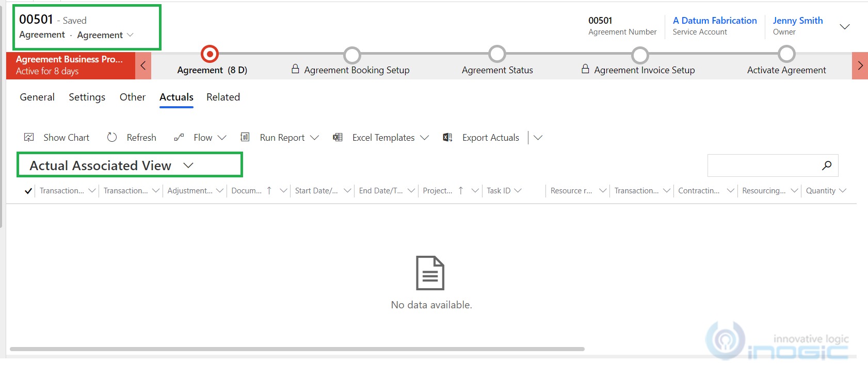The height and width of the screenshot is (380, 868).
Task: Click the Export Actuals button label
Action: click(x=490, y=138)
